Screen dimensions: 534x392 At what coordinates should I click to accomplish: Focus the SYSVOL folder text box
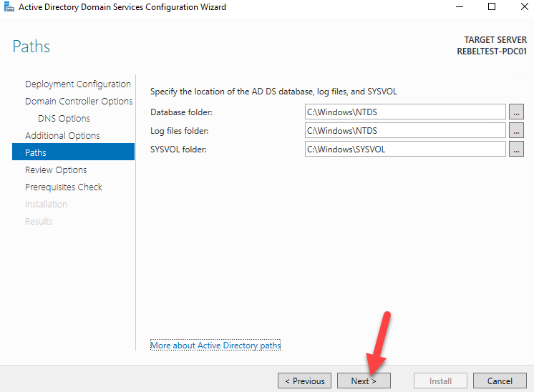tap(405, 149)
